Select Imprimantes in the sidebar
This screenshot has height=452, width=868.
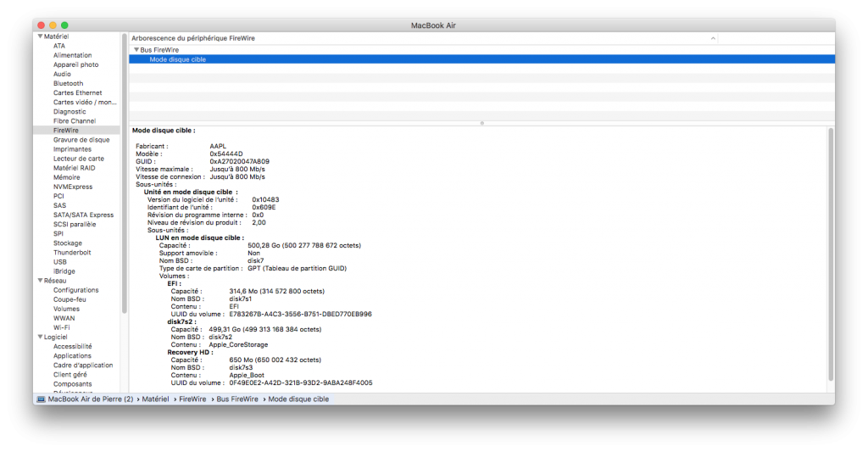click(x=73, y=149)
